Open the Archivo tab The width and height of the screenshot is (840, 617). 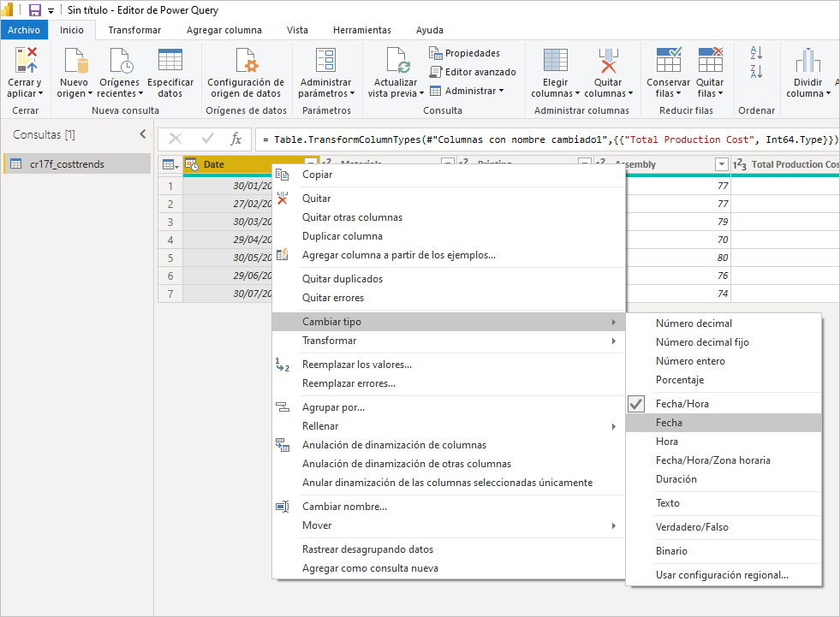[24, 30]
